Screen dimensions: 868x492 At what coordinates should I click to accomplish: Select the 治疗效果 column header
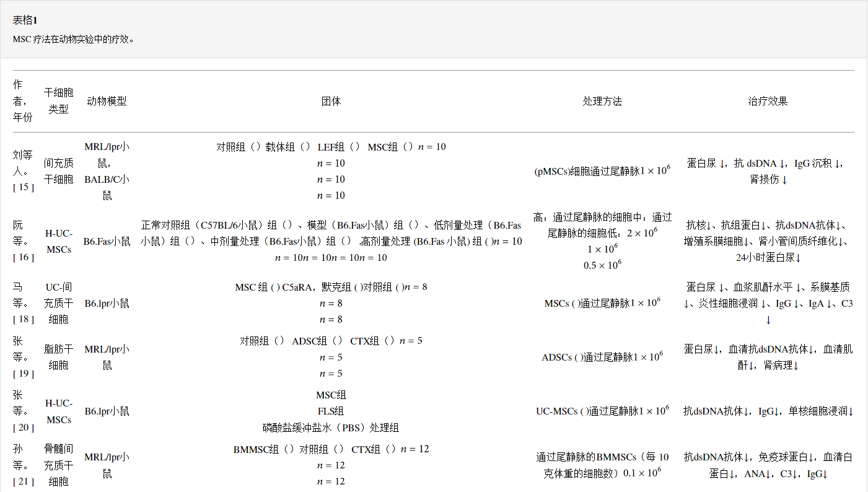(x=768, y=101)
